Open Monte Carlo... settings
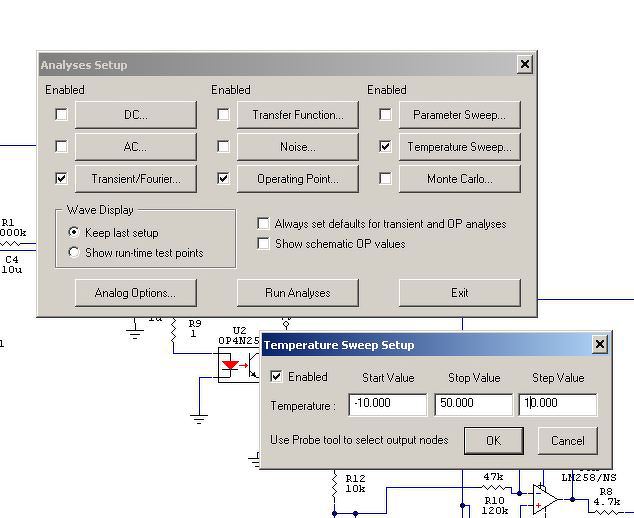 point(460,179)
